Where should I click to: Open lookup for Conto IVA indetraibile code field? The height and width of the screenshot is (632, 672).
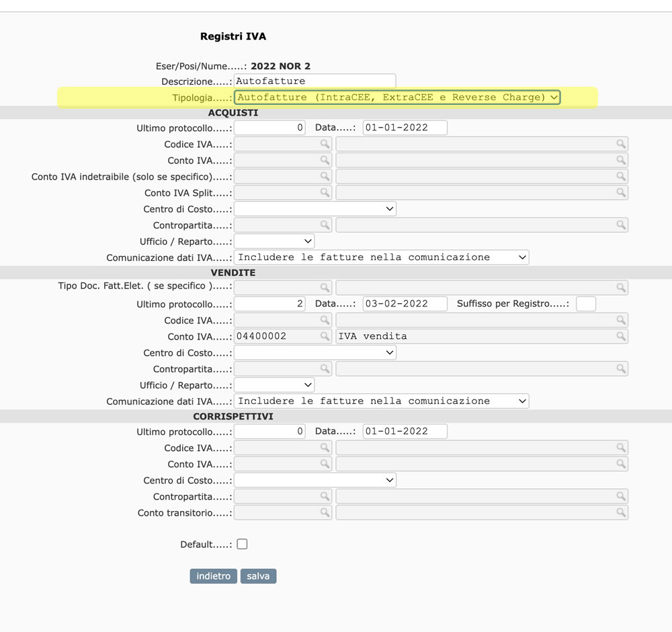coord(325,176)
